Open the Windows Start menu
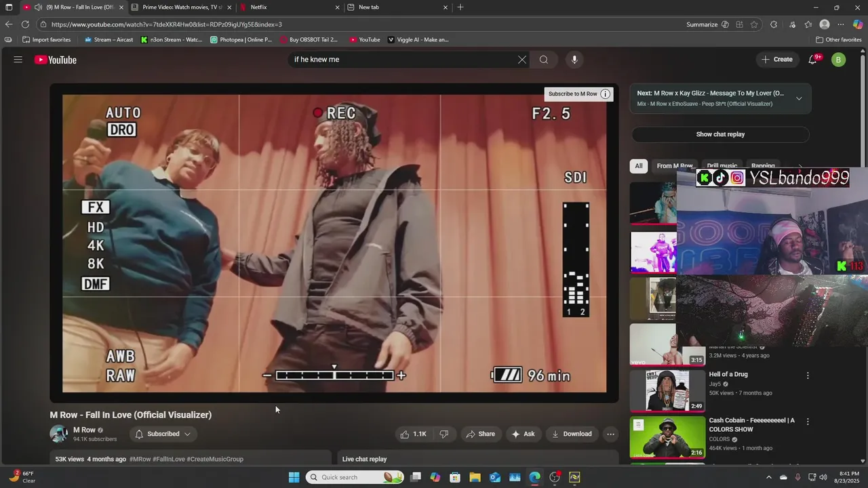 tap(294, 477)
